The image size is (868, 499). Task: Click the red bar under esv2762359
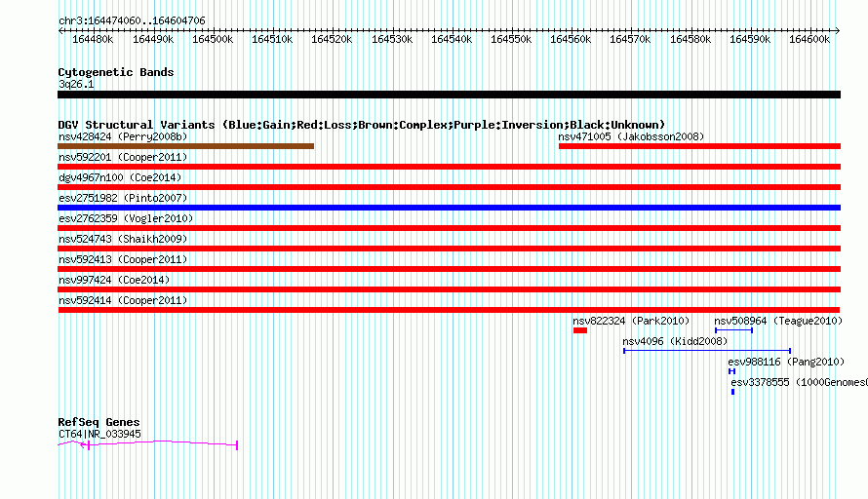(449, 228)
